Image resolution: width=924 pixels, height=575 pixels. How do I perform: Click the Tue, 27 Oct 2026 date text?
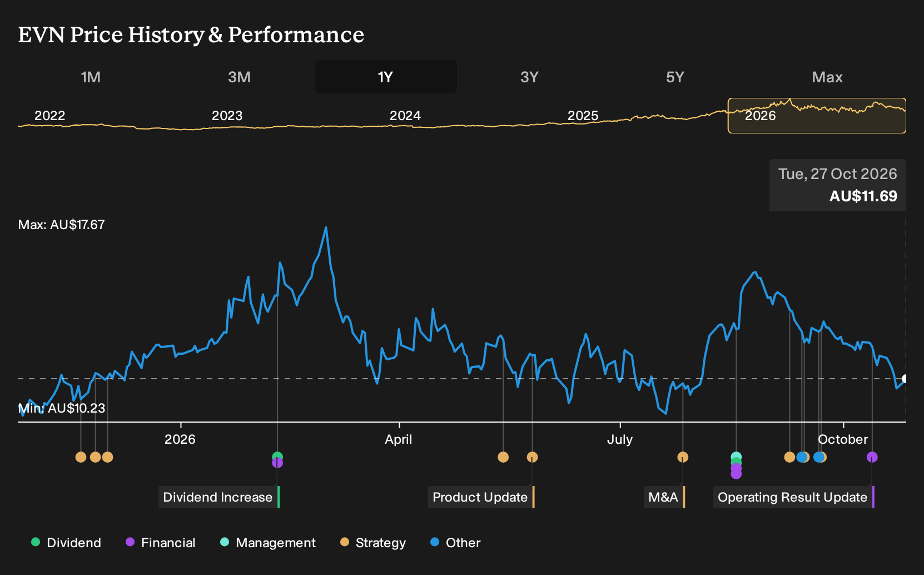(x=837, y=174)
